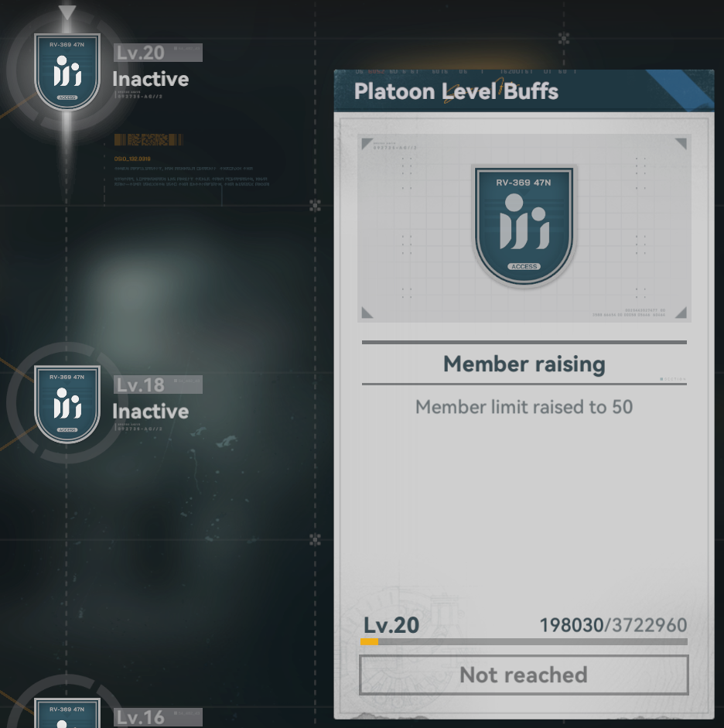Click the crosshair marker left of buffs panel top
Image resolution: width=724 pixels, height=728 pixels.
click(x=315, y=205)
